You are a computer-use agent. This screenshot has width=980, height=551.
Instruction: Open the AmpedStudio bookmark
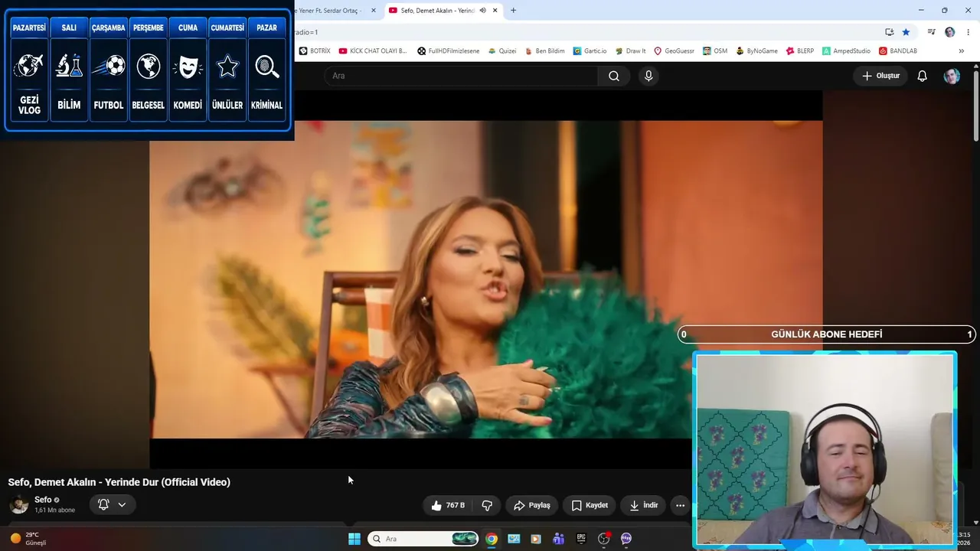(x=846, y=51)
